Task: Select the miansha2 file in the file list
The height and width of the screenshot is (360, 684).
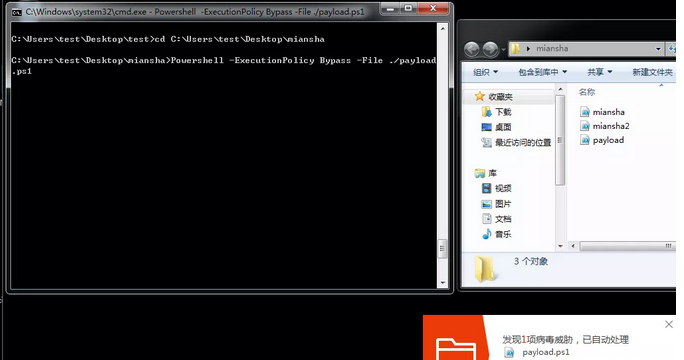Action: (611, 126)
